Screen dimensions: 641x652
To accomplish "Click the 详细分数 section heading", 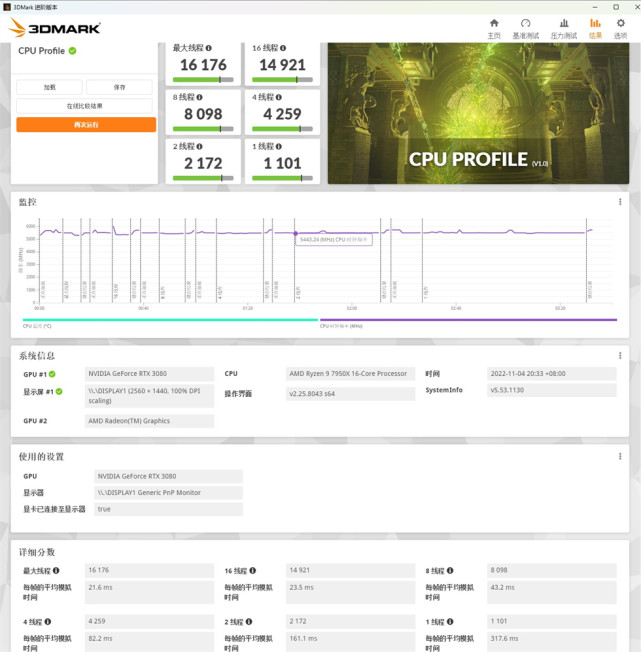I will (x=37, y=552).
